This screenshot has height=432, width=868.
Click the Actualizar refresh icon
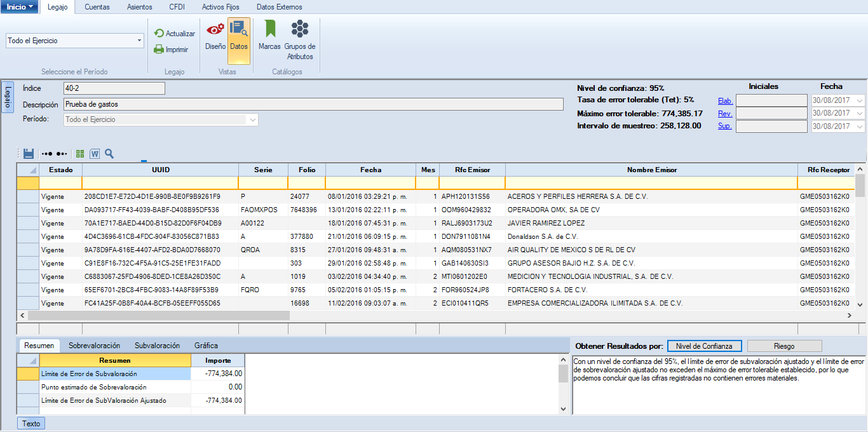click(x=159, y=34)
